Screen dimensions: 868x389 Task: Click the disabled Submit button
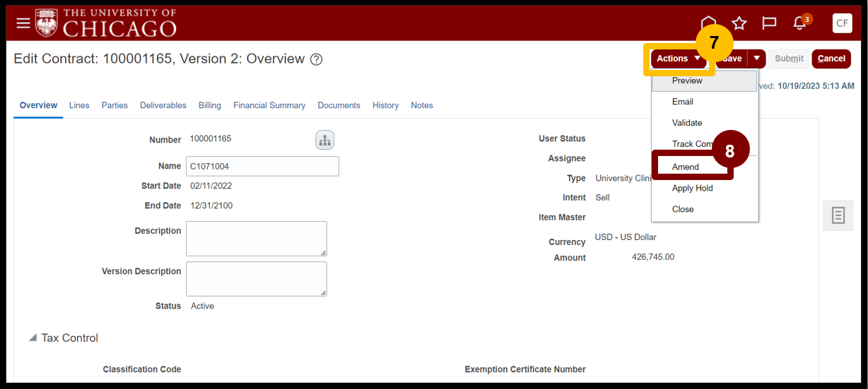[789, 59]
